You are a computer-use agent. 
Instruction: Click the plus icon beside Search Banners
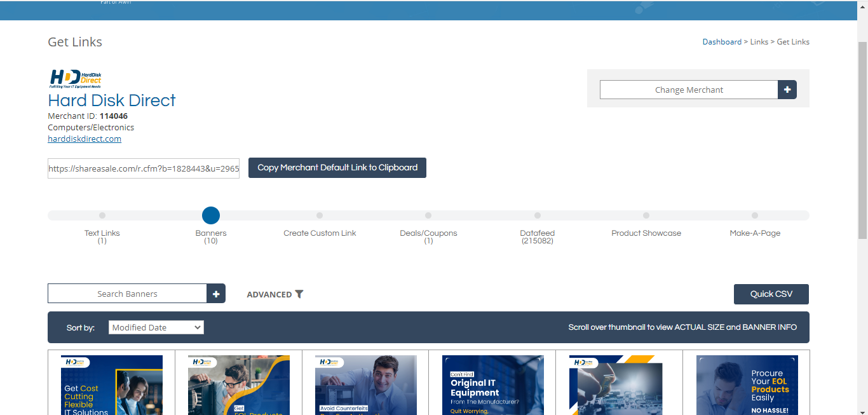(216, 294)
